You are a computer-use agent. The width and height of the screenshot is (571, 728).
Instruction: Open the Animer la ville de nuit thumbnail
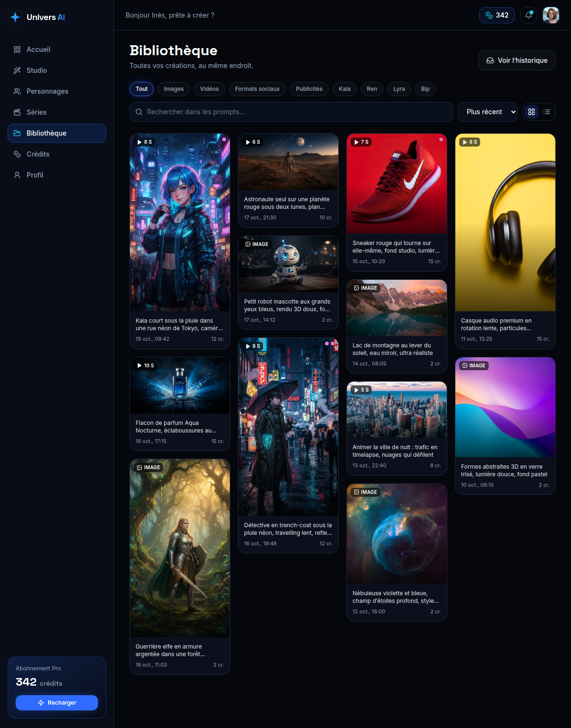click(397, 410)
